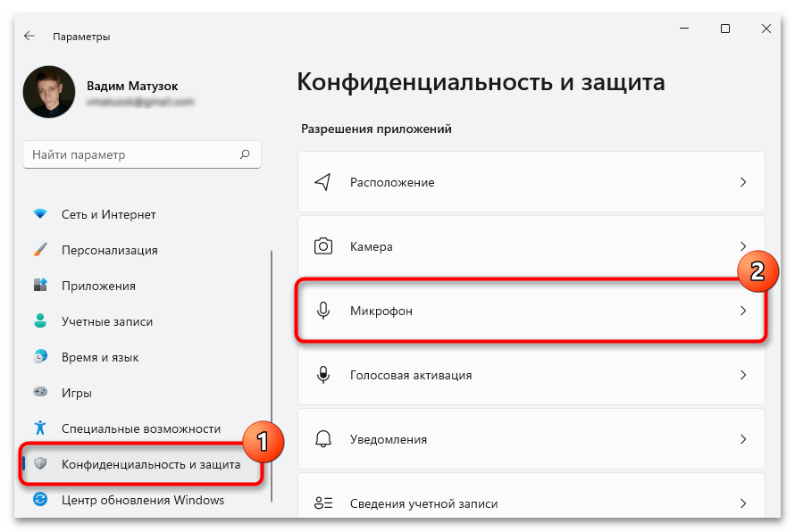Screen dimensions: 795x532
Task: Expand the Голосовая активация row chevron
Action: tap(743, 375)
